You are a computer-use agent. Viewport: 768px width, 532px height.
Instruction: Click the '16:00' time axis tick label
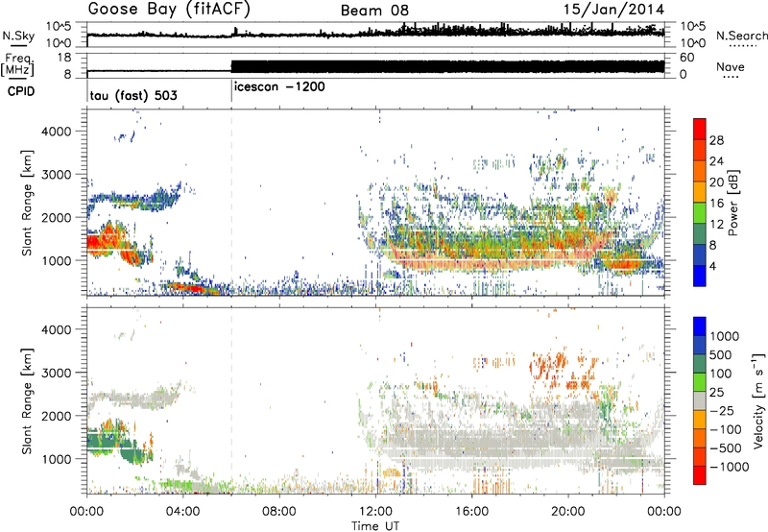click(x=471, y=512)
